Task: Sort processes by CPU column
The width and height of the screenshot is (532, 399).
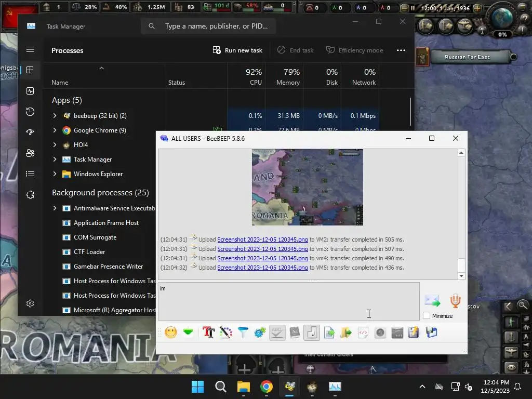Action: click(x=246, y=76)
